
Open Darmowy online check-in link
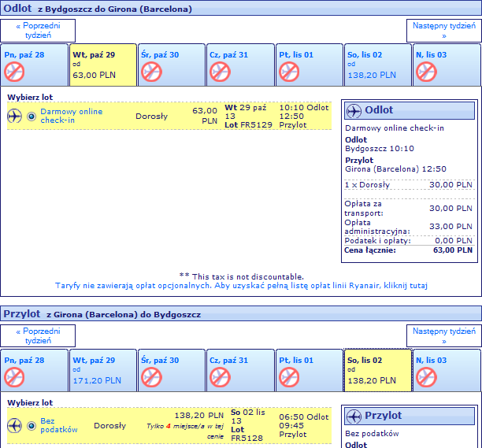coord(72,116)
